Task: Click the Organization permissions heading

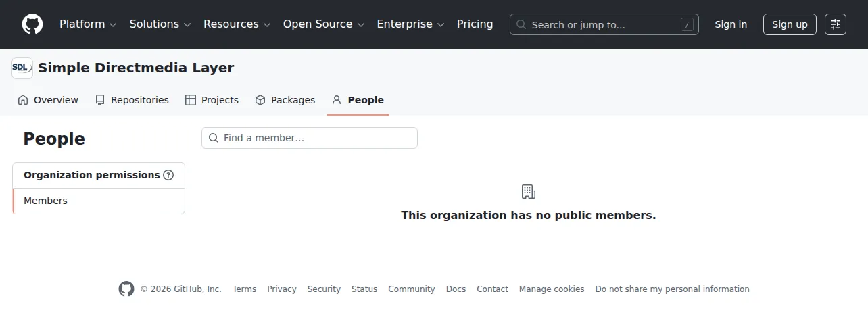Action: point(92,175)
